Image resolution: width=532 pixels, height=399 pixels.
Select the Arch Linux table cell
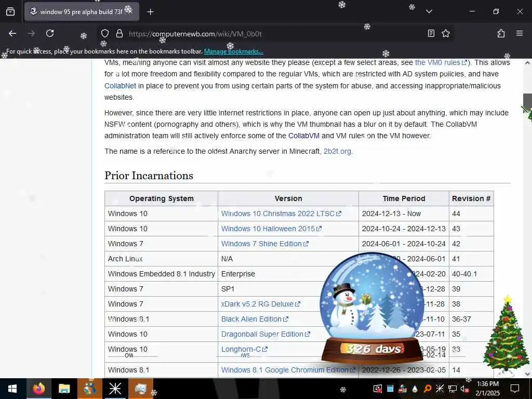(x=161, y=259)
